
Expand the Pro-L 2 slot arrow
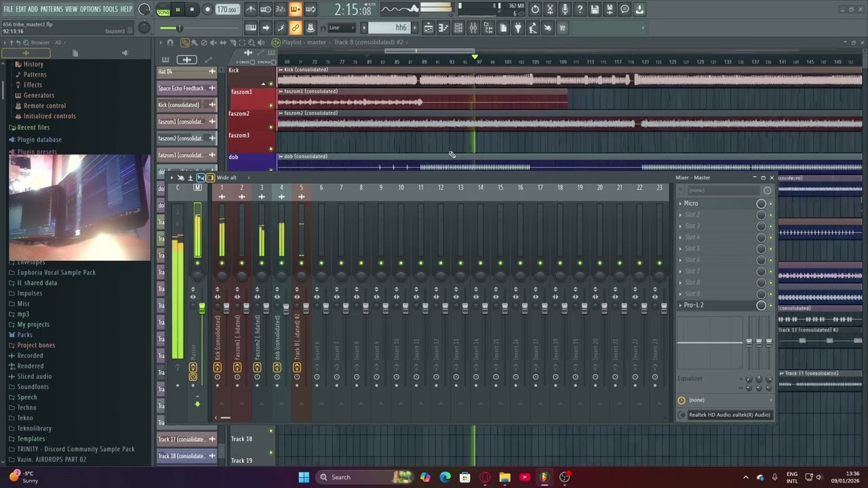click(x=680, y=305)
